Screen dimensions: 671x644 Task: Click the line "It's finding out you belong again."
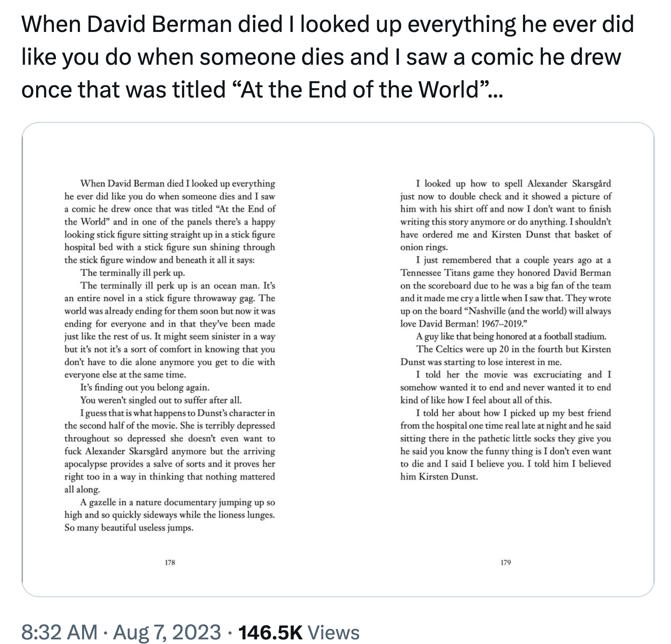click(145, 388)
